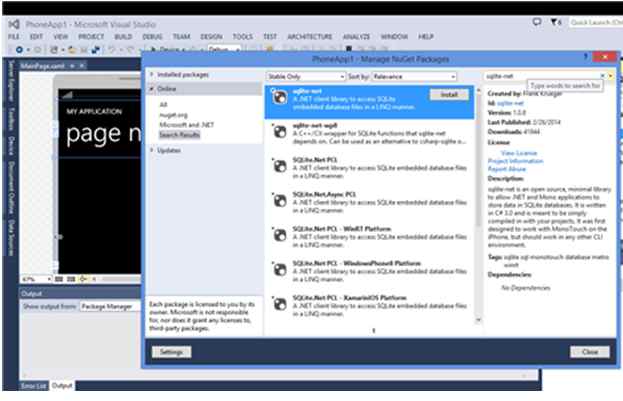Open the Settings button in NuGet dialog
The image size is (623, 401).
pyautogui.click(x=171, y=352)
